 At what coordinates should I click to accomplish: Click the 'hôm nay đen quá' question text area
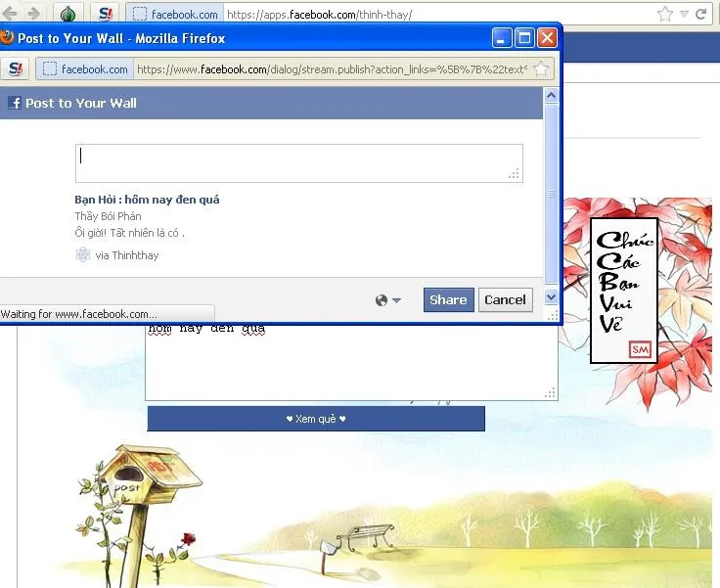pos(352,362)
